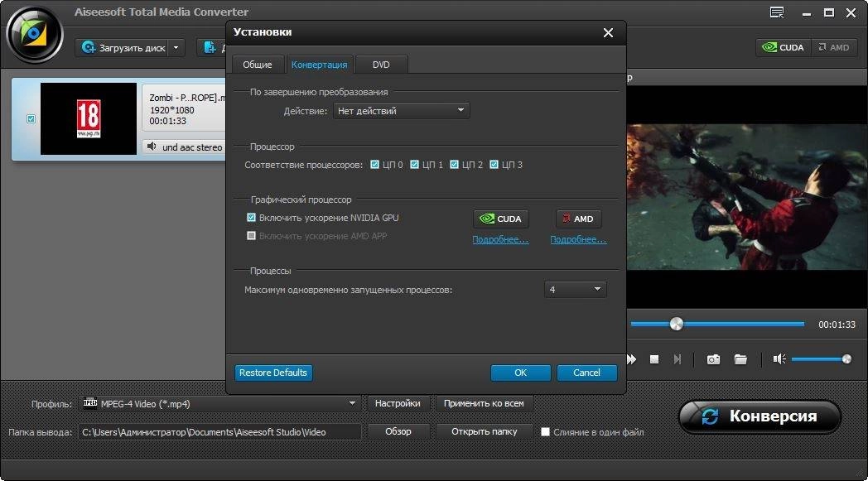Image resolution: width=868 pixels, height=481 pixels.
Task: Adjust the preview volume slider
Action: click(x=821, y=359)
